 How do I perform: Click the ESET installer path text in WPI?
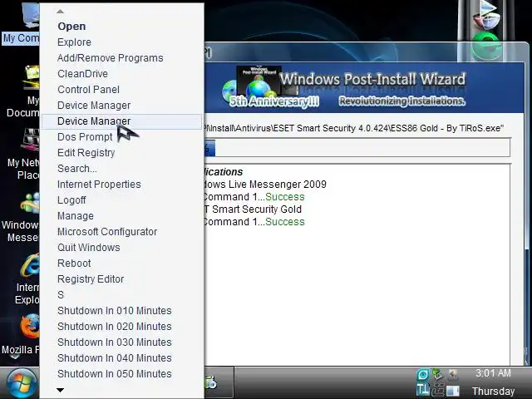click(354, 128)
